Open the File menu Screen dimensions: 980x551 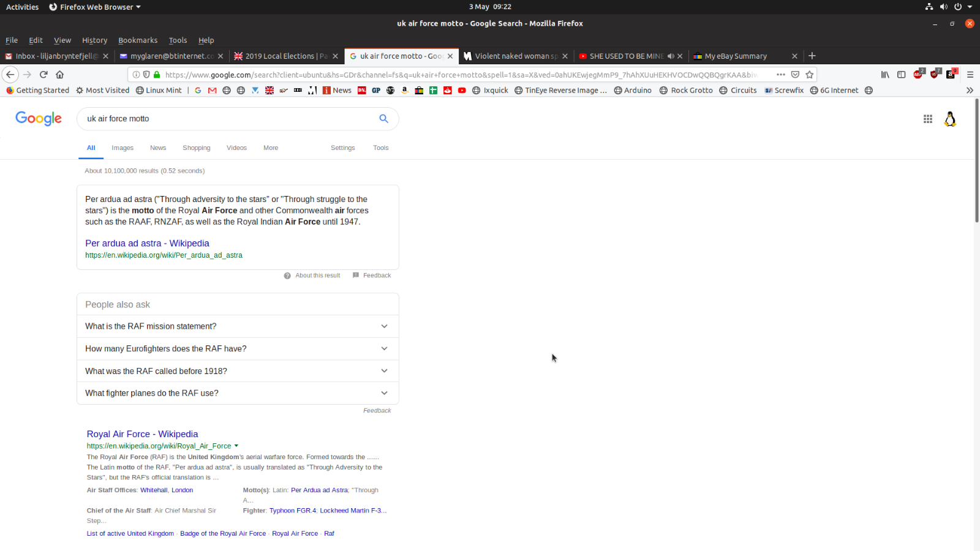[12, 40]
